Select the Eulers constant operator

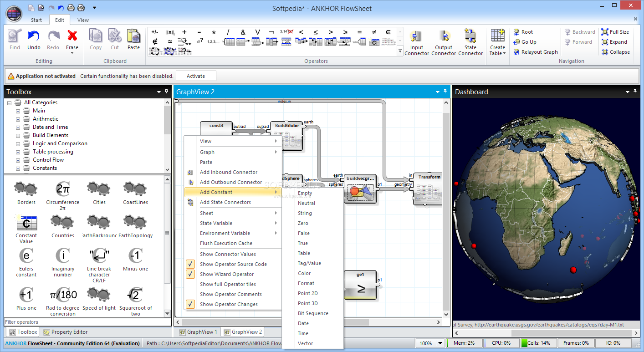(26, 255)
